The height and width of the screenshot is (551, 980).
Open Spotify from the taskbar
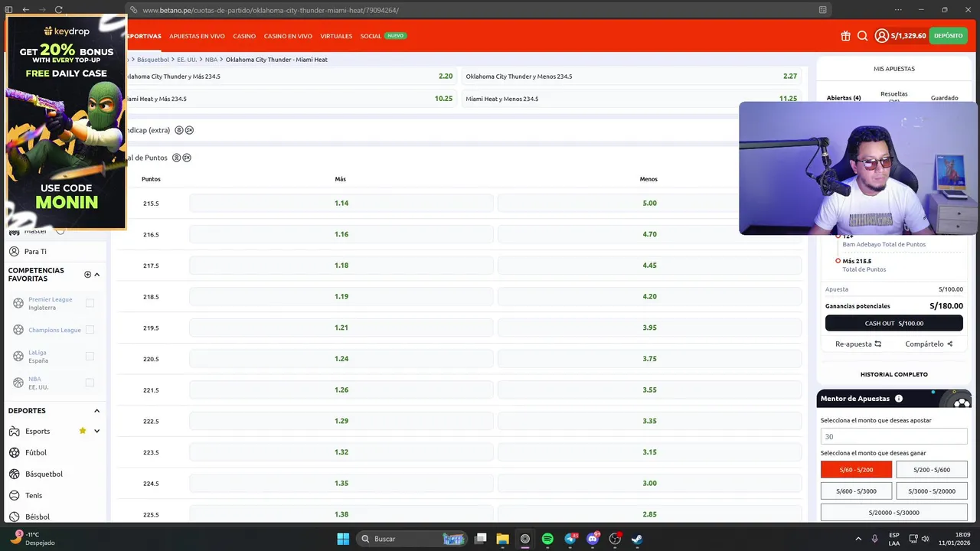[547, 539]
